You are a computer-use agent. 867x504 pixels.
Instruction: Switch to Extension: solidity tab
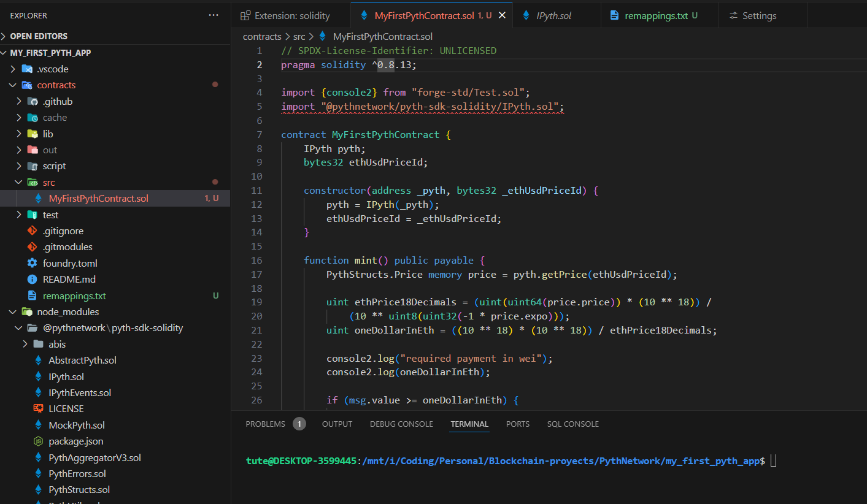click(x=291, y=15)
